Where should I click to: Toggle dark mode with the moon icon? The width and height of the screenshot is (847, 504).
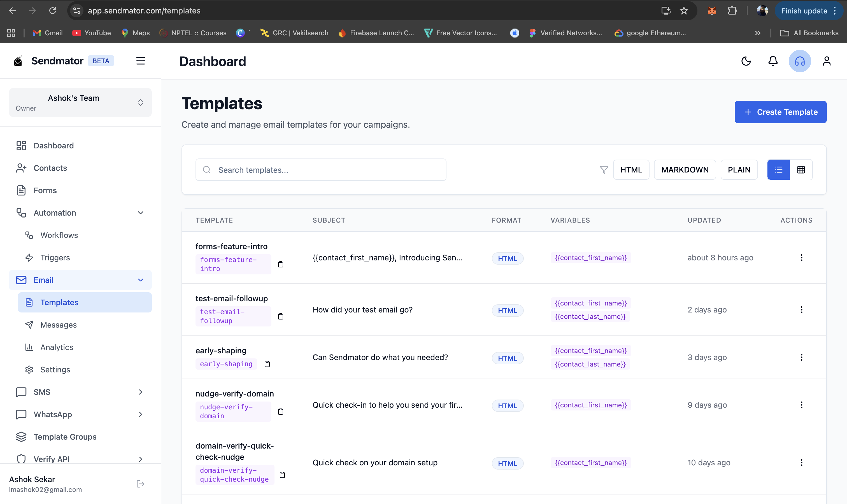click(746, 61)
